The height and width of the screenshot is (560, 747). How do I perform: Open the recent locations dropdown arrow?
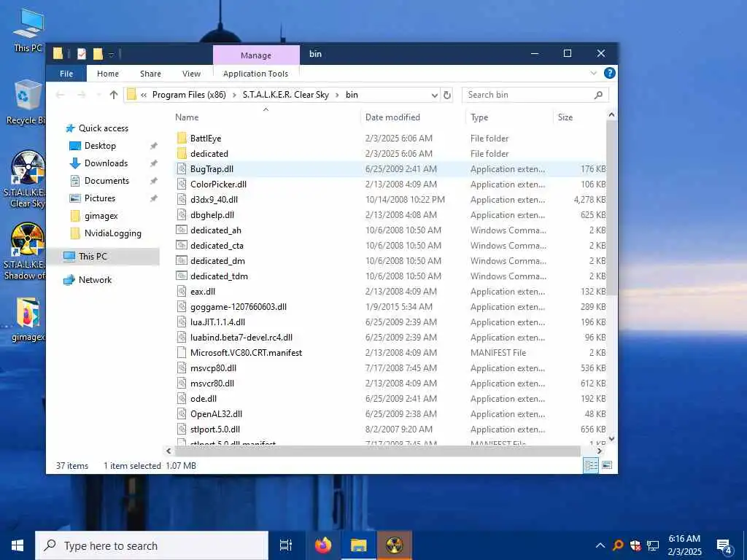point(98,95)
